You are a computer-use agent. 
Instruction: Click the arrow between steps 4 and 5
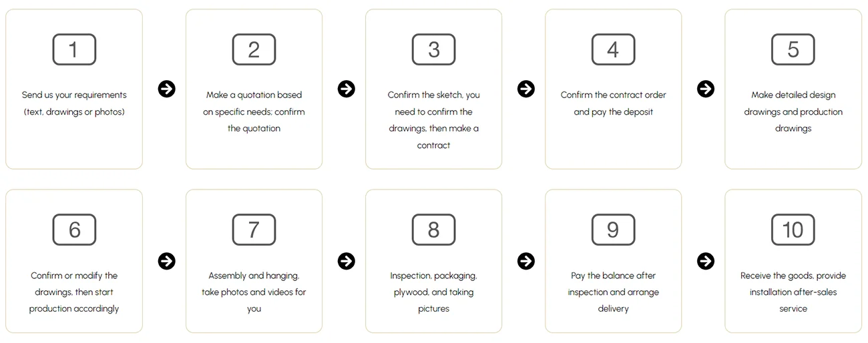[x=706, y=89]
